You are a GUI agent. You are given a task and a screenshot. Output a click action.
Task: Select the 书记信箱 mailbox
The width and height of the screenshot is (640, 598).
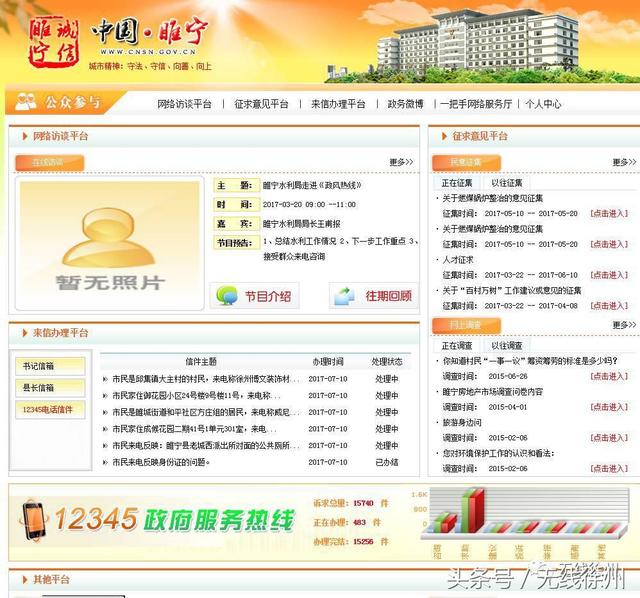click(x=50, y=366)
